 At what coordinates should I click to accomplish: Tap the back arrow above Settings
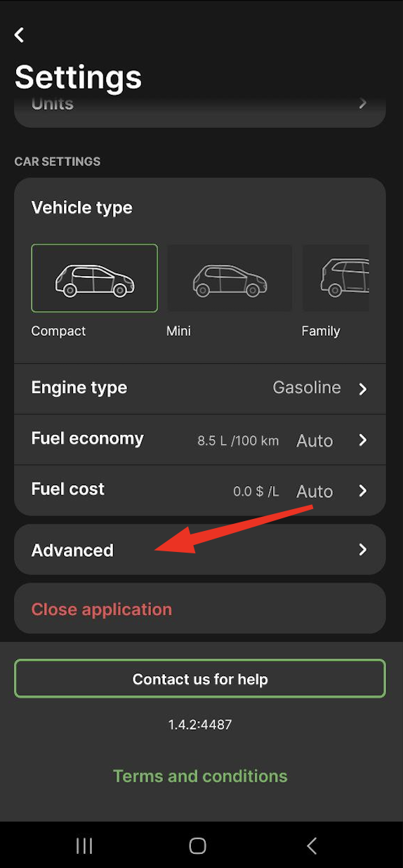(20, 34)
